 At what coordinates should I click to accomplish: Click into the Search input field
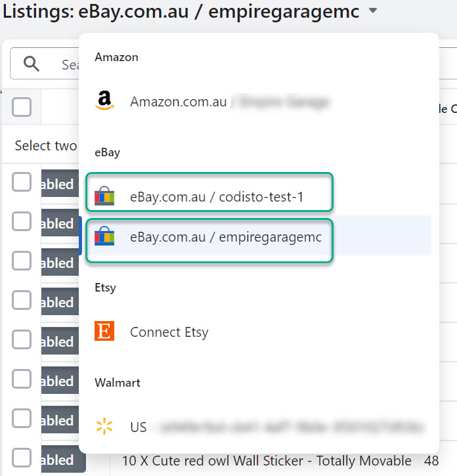point(70,64)
